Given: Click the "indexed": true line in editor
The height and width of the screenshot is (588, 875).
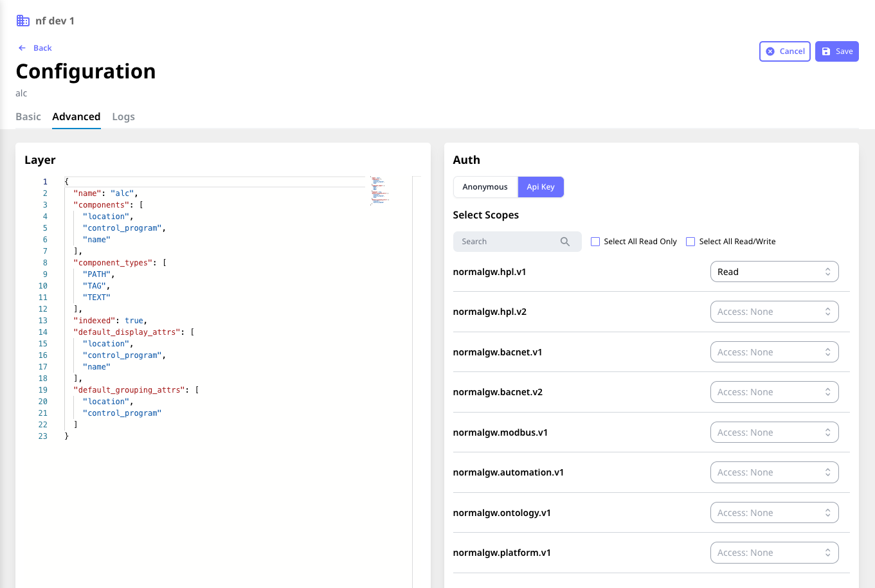Looking at the screenshot, I should (x=110, y=321).
